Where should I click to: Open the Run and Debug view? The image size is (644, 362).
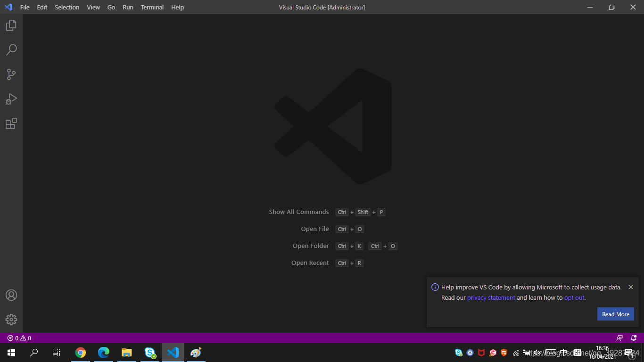coord(11,99)
